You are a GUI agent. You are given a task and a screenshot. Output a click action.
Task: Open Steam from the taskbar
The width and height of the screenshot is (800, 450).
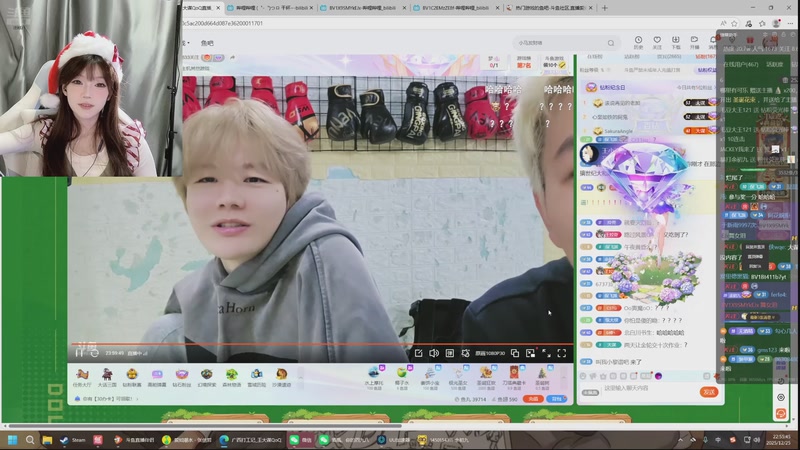(x=73, y=440)
